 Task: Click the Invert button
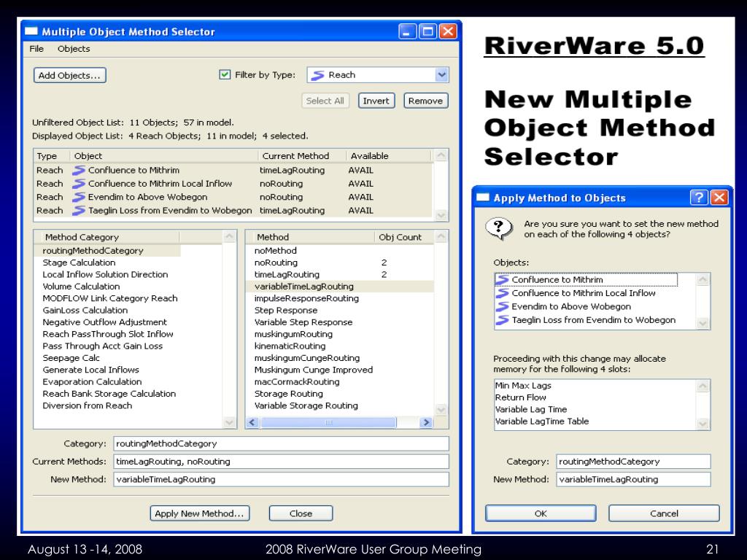[x=376, y=101]
